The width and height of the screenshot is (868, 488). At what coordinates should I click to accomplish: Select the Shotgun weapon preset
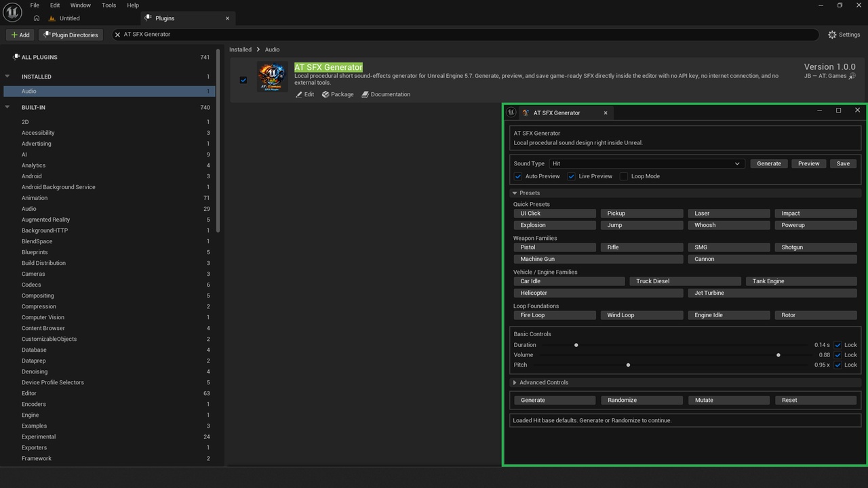point(815,247)
